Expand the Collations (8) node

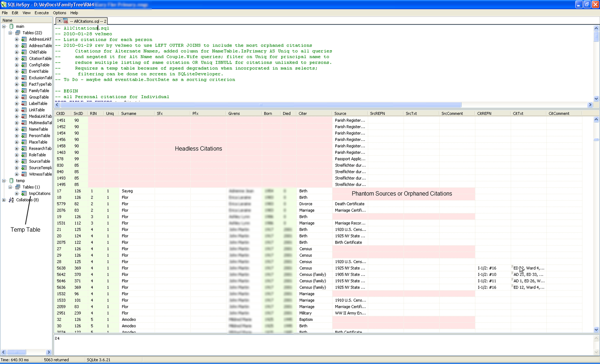click(x=4, y=200)
